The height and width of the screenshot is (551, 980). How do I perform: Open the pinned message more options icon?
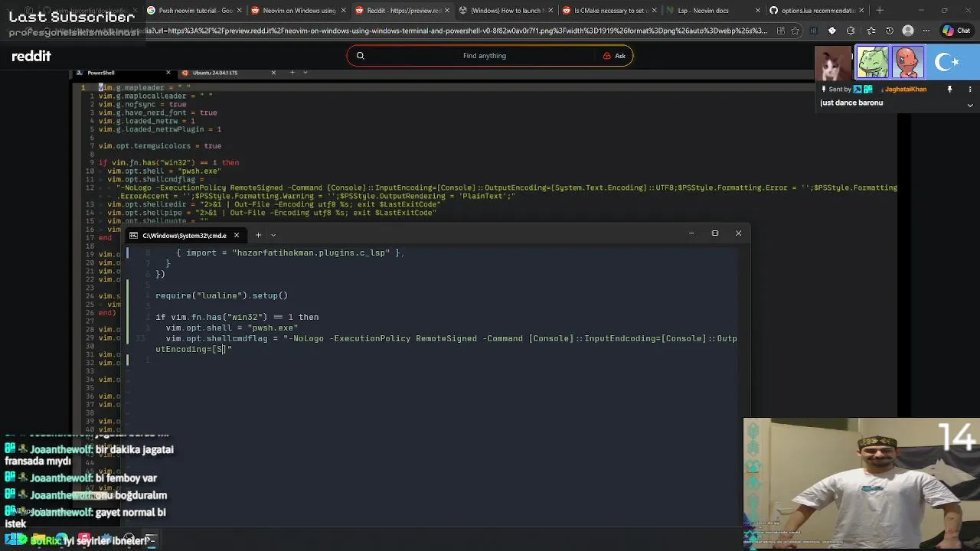(970, 90)
